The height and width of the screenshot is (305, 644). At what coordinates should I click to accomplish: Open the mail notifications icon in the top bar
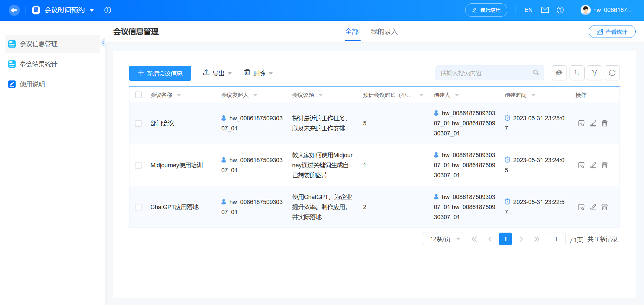pyautogui.click(x=545, y=10)
